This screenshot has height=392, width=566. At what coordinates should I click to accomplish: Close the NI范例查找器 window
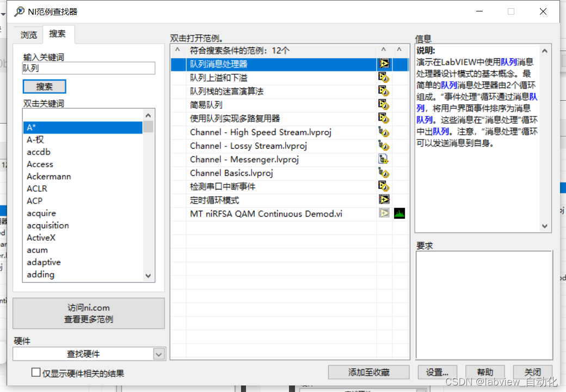click(543, 11)
